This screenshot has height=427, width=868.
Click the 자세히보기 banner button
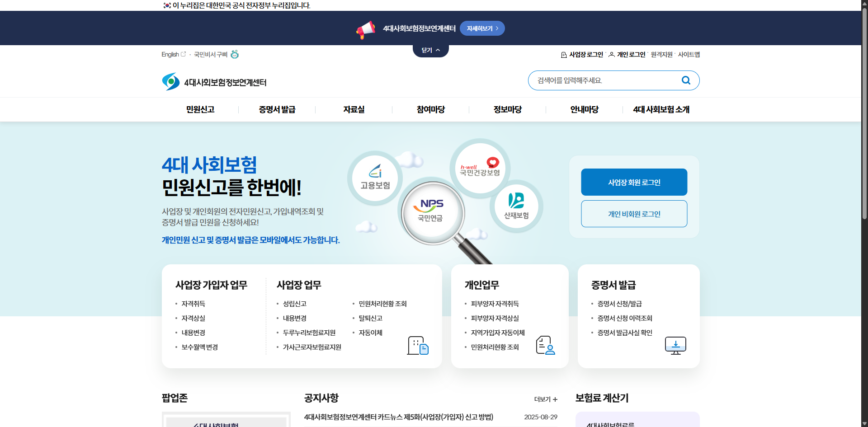tap(482, 28)
